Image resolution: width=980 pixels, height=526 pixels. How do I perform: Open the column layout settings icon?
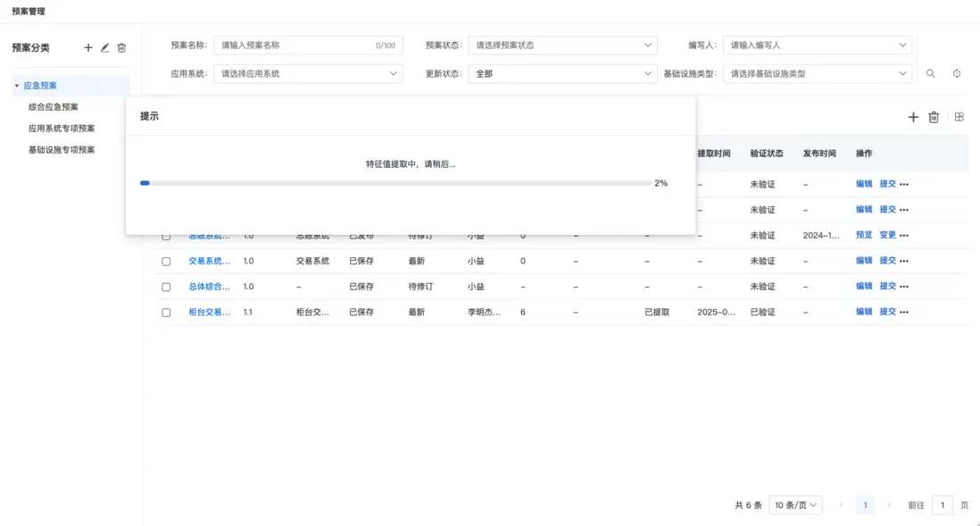point(959,117)
